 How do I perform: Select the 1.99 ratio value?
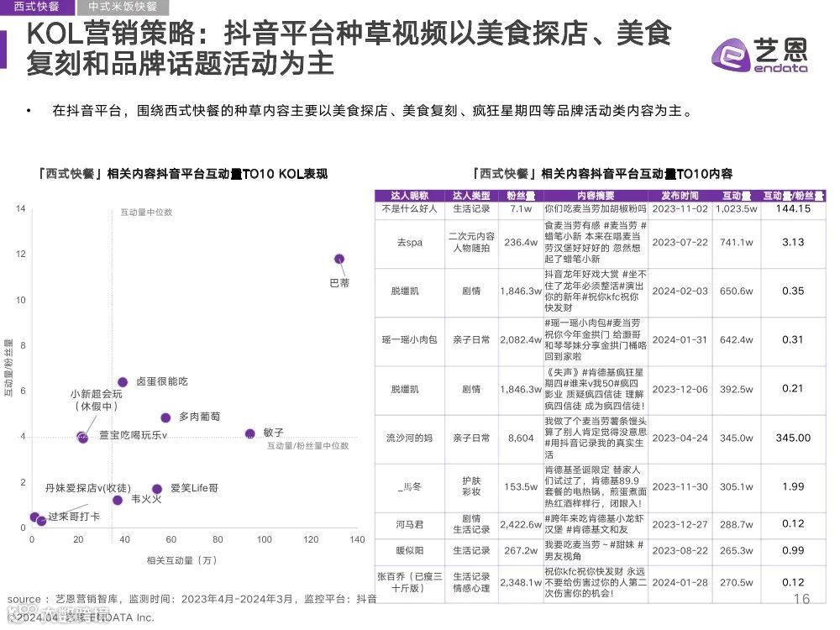click(x=794, y=487)
